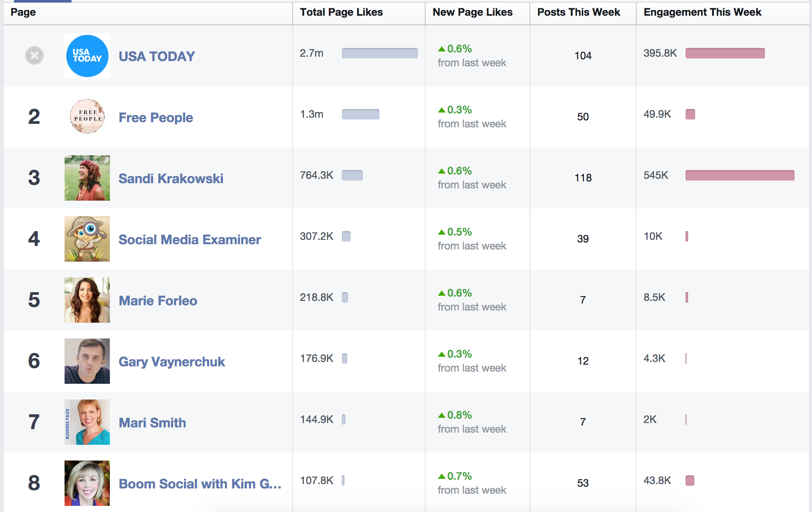
Task: Click the Social Media Examiner mascot logo
Action: pos(87,239)
